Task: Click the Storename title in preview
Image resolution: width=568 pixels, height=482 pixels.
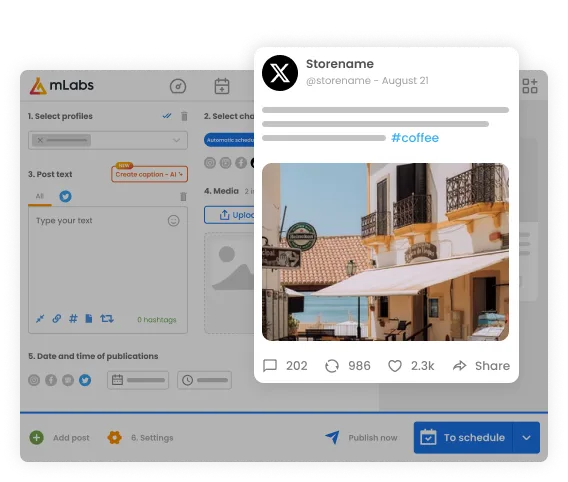Action: (340, 64)
